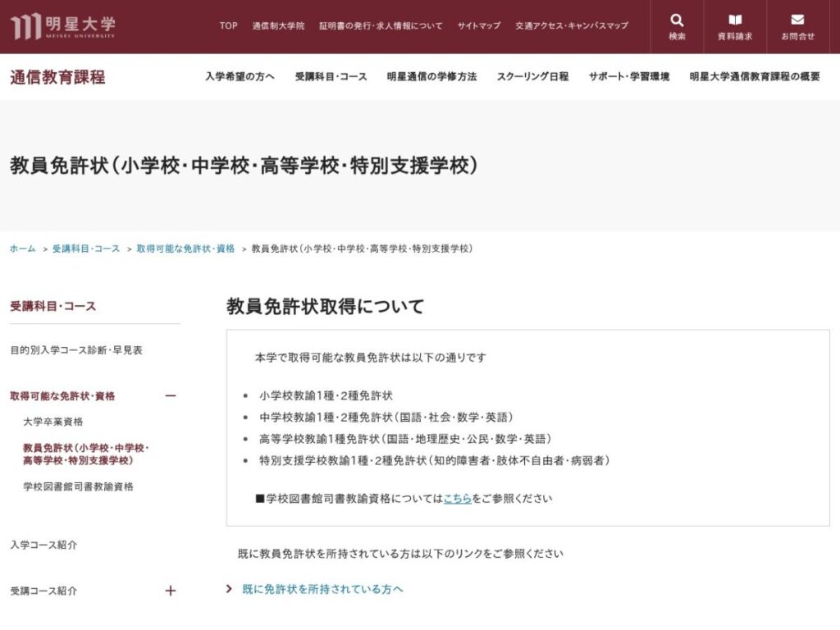The image size is (840, 630).
Task: Expand 受講コース紹介 with the plus icon
Action: pos(171,591)
